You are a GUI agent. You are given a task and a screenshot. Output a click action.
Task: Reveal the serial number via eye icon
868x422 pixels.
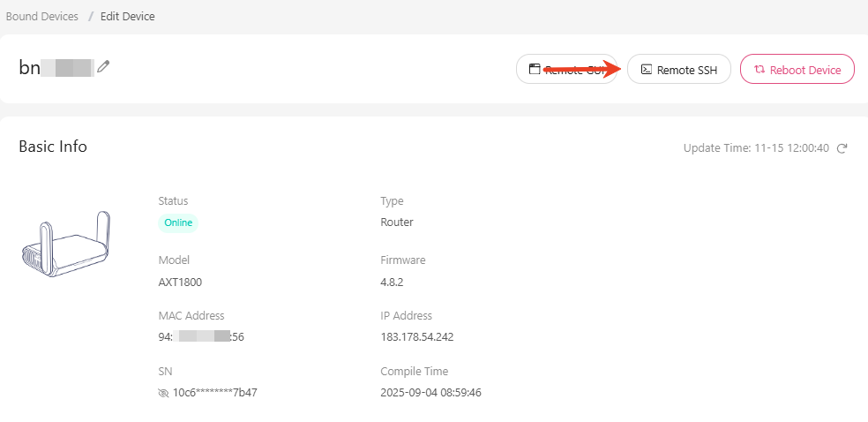click(163, 393)
